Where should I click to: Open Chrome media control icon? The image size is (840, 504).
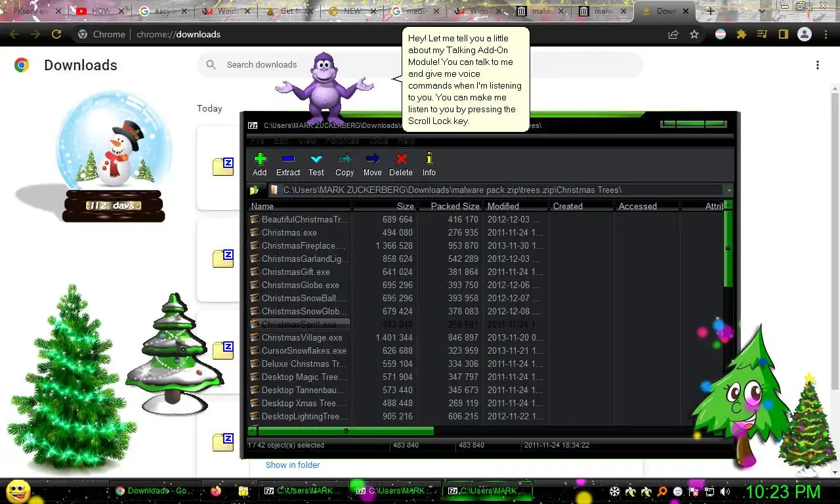click(762, 34)
